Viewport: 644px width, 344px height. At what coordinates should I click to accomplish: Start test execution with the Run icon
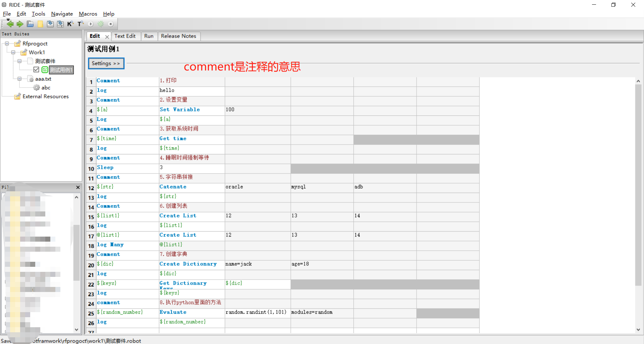point(91,24)
